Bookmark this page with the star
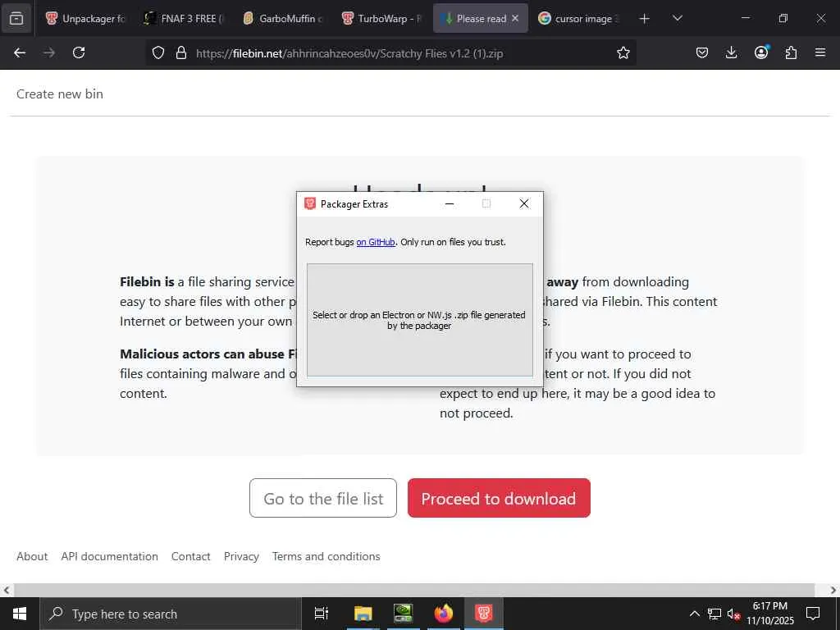The width and height of the screenshot is (840, 630). [623, 52]
